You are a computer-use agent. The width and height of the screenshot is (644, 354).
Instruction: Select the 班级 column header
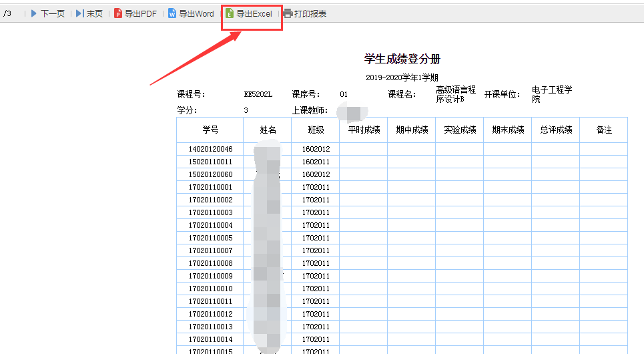click(x=316, y=130)
